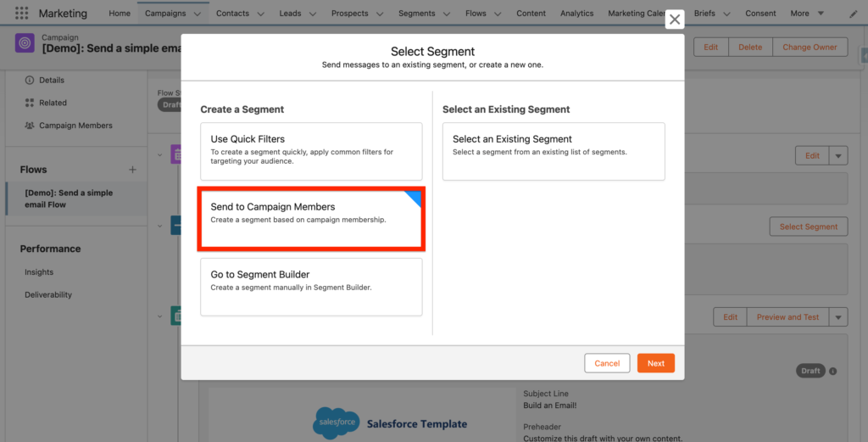Expand the Campaigns tab dropdown chevron

(x=198, y=14)
